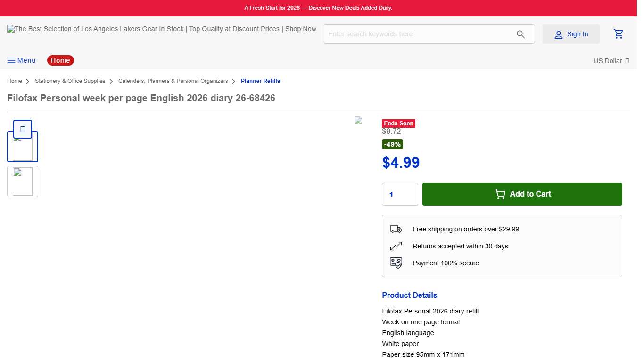Navigate to Planner Refills breadcrumb
644x362 pixels.
pos(260,81)
